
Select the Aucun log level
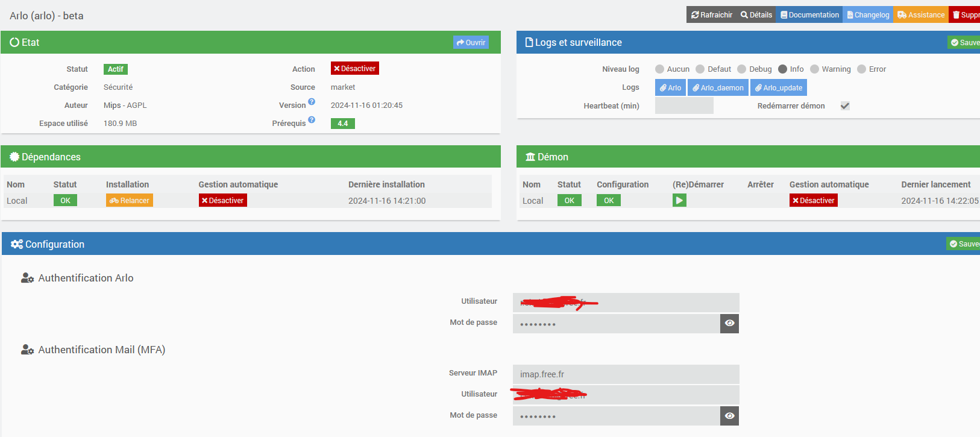click(659, 69)
